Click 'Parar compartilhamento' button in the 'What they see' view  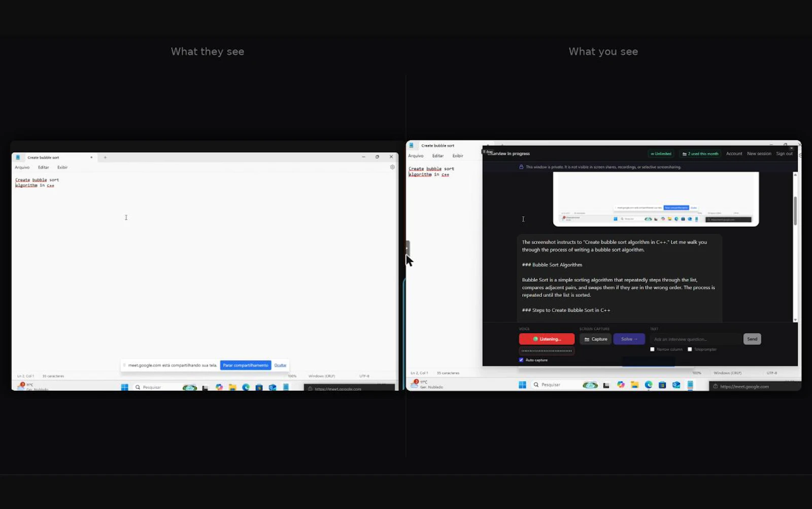(x=246, y=365)
